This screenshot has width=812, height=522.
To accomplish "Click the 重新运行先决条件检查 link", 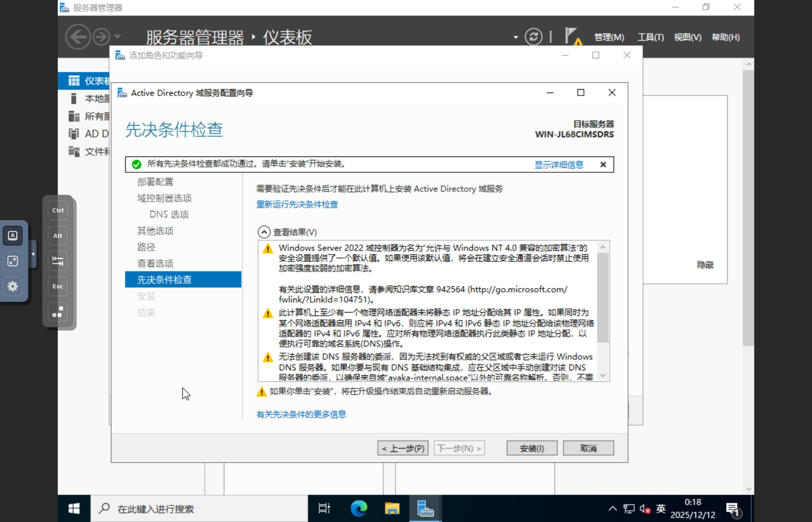I will 297,204.
